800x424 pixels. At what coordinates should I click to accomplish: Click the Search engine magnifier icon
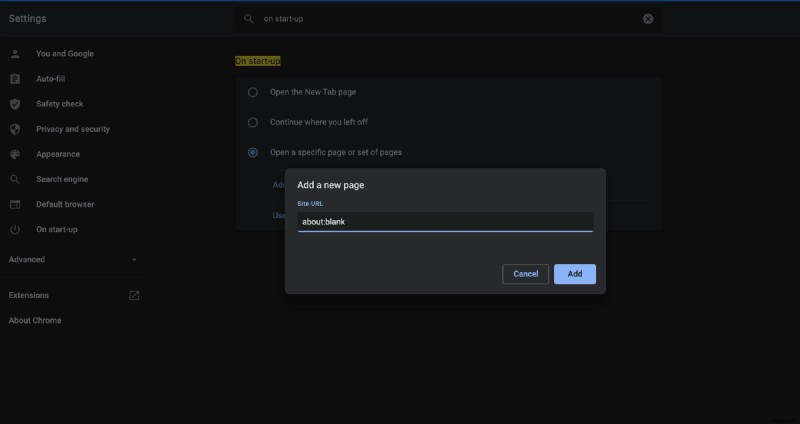[15, 179]
